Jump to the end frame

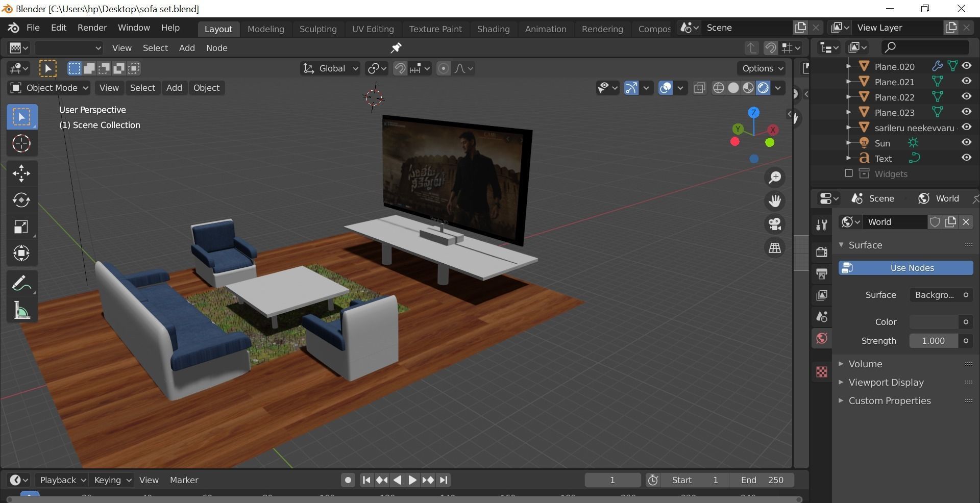pyautogui.click(x=444, y=480)
